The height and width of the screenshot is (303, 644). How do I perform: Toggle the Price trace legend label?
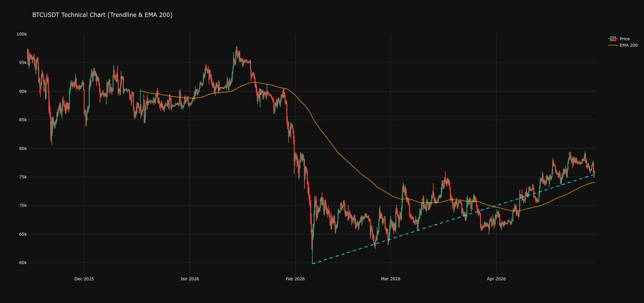(x=624, y=39)
